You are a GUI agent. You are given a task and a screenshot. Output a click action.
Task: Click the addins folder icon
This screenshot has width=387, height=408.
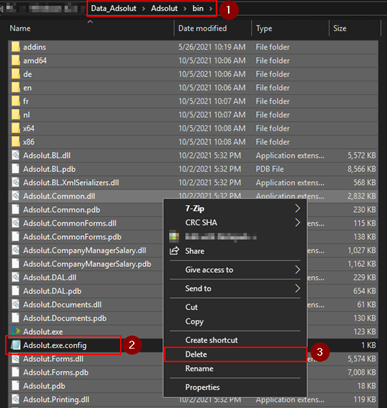pyautogui.click(x=16, y=47)
